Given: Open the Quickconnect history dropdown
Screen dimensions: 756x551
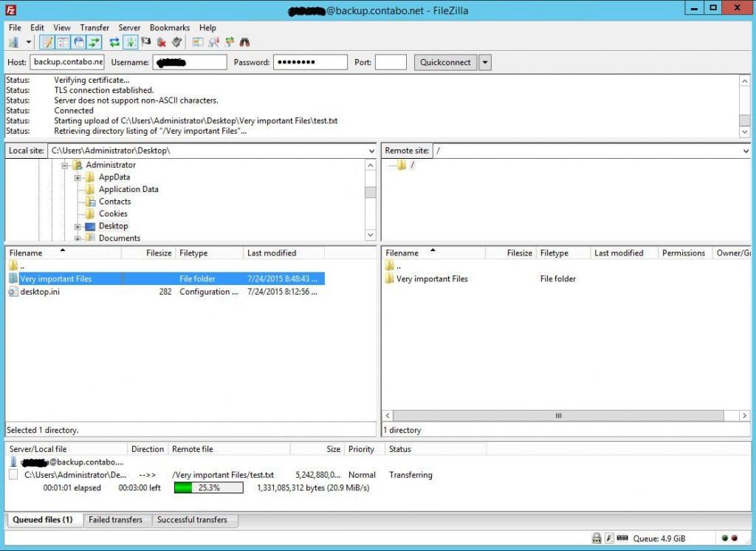Looking at the screenshot, I should (x=485, y=62).
